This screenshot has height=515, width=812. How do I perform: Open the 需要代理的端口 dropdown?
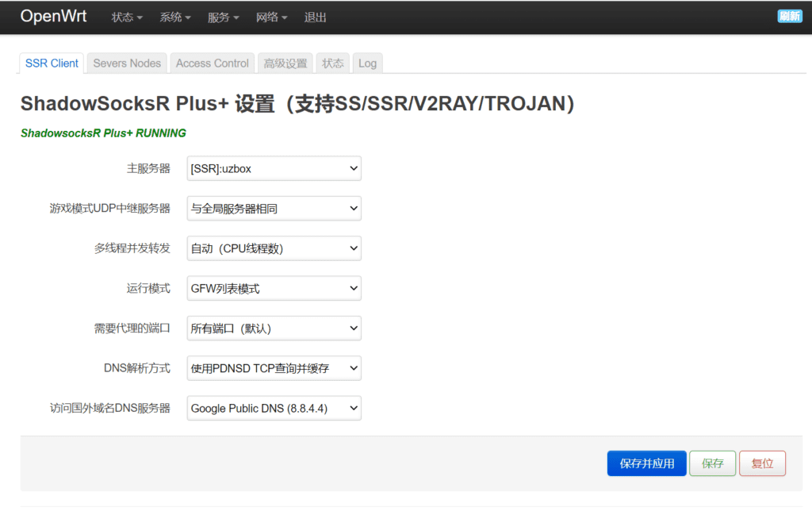pyautogui.click(x=274, y=328)
